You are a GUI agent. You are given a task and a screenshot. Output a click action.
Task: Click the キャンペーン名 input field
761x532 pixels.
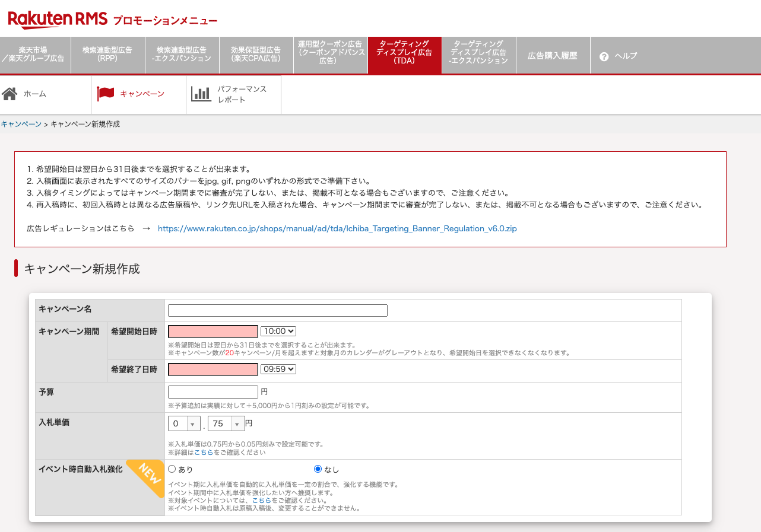(x=277, y=310)
